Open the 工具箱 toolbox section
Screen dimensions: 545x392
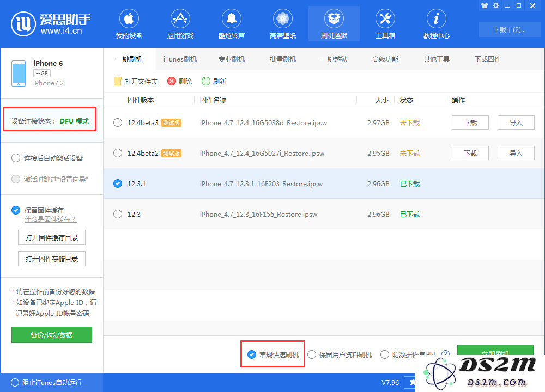click(385, 24)
